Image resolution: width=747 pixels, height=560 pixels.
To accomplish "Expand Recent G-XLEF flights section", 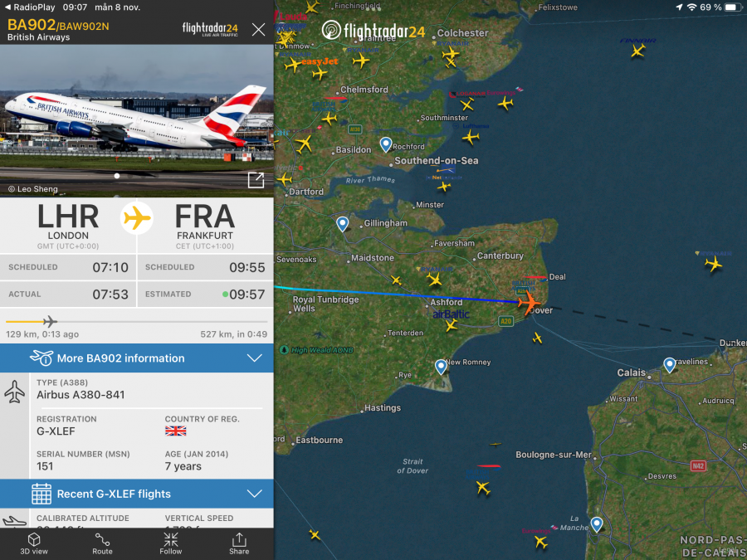I will 137,494.
